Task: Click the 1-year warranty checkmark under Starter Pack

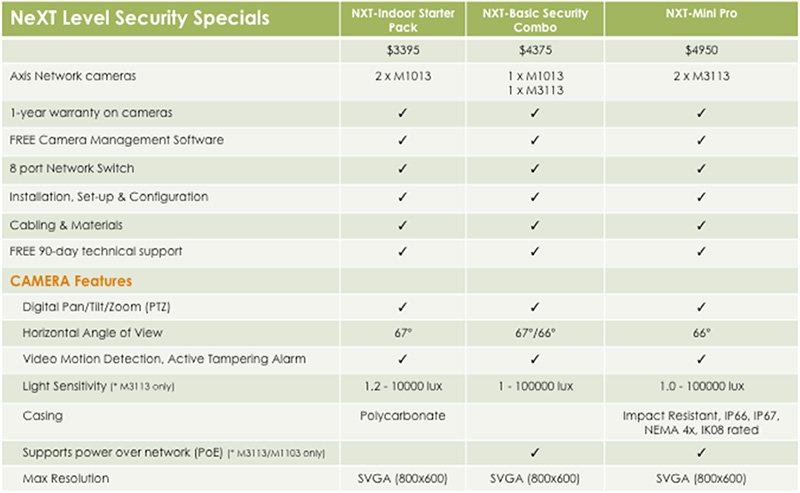Action: click(403, 113)
